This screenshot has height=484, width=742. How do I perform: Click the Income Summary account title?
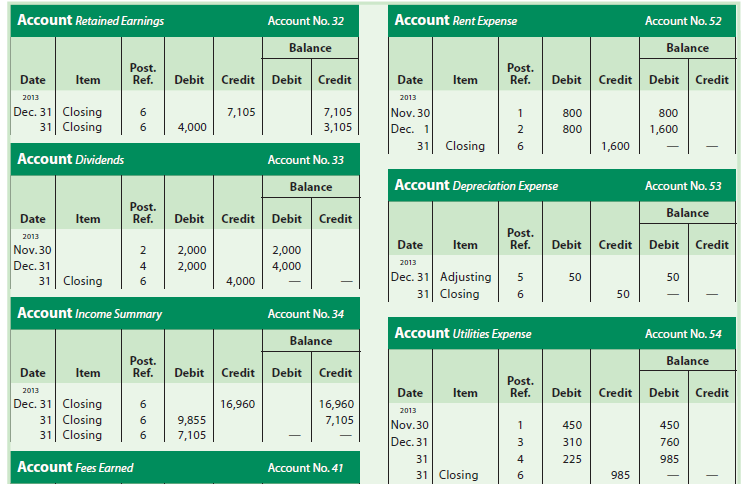[90, 314]
